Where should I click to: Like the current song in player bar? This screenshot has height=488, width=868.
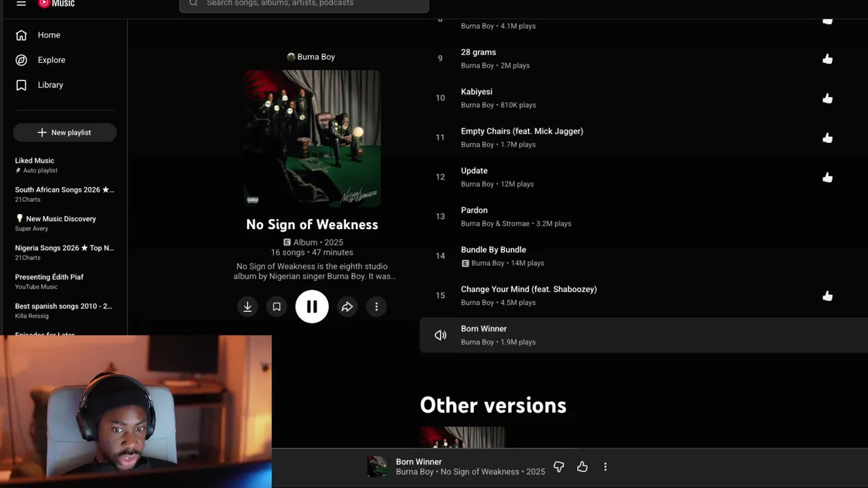pyautogui.click(x=582, y=467)
